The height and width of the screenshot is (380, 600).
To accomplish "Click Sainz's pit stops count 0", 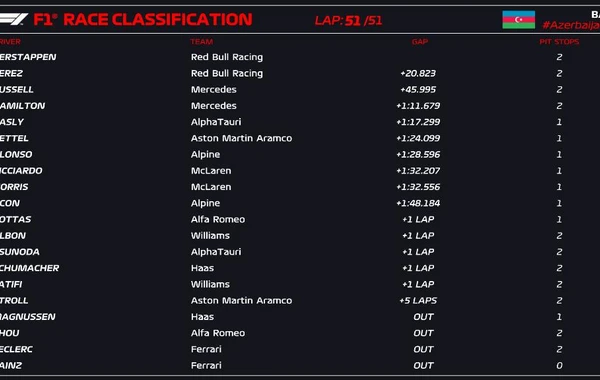I will (559, 365).
